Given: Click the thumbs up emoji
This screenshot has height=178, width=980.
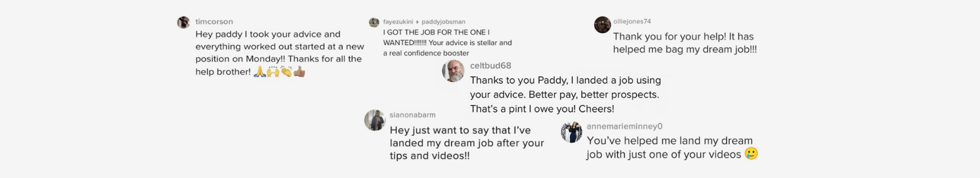Looking at the screenshot, I should [x=299, y=72].
